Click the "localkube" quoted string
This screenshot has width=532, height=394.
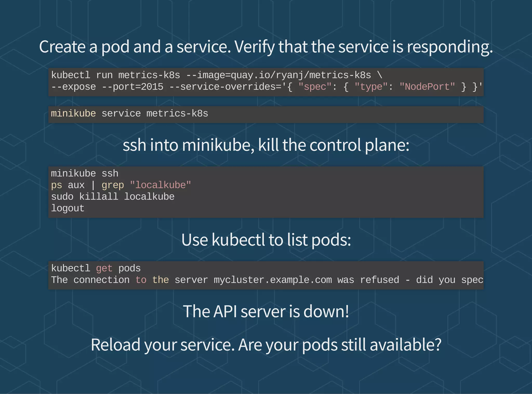click(160, 185)
